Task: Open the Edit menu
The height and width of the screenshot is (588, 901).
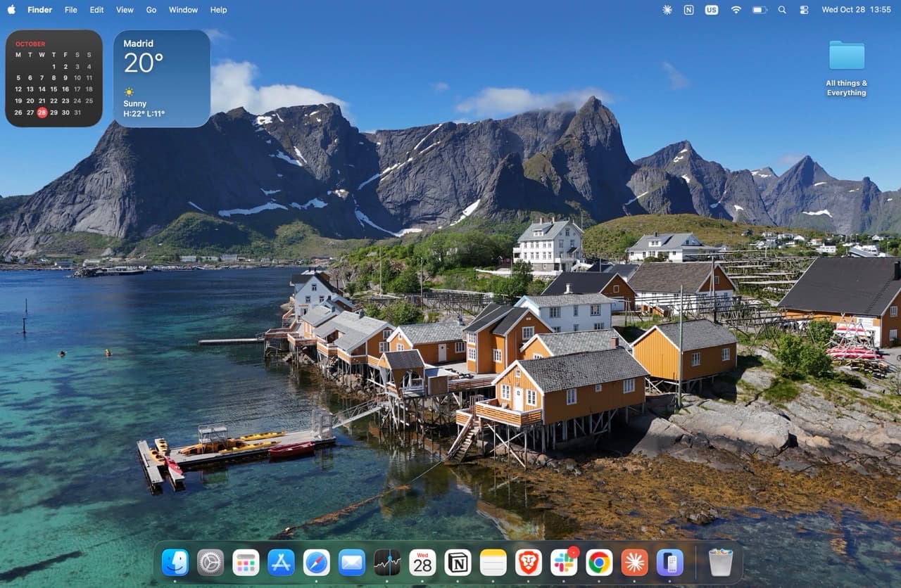Action: click(x=96, y=10)
